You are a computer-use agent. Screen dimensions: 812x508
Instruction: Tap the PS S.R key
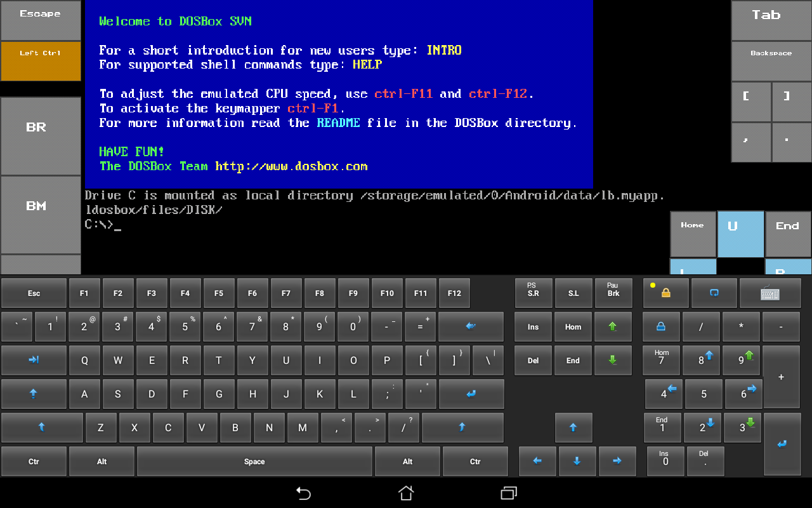533,293
